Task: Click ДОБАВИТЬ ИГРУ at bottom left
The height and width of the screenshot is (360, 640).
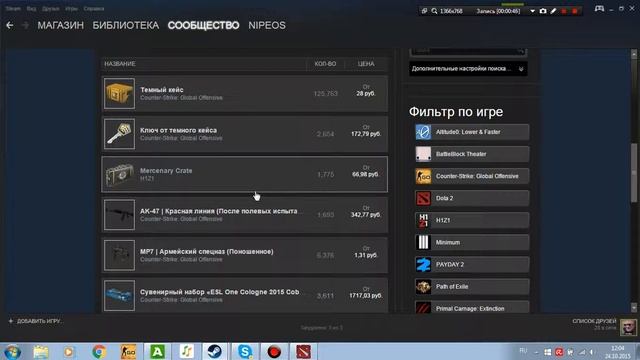Action: pyautogui.click(x=35, y=321)
